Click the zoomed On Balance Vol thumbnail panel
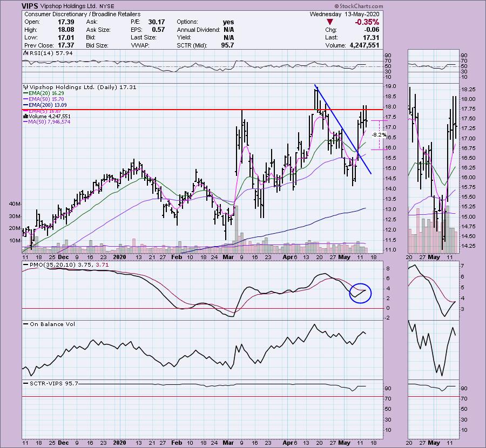 click(433, 350)
